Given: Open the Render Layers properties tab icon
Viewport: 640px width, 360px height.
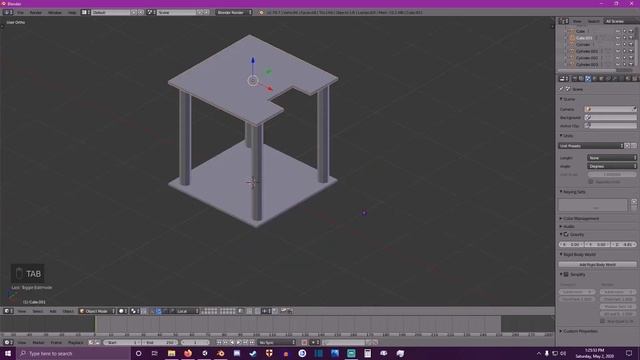Looking at the screenshot, I should click(581, 78).
